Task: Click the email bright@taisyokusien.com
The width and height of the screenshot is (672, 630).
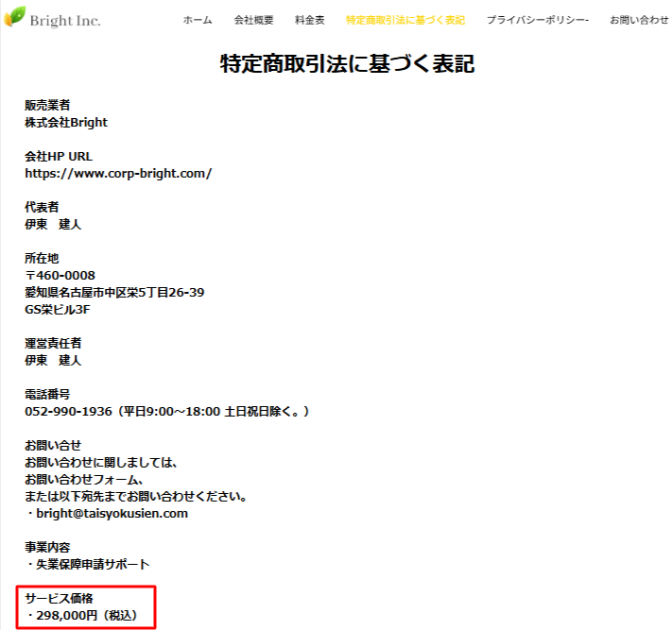Action: 112,514
